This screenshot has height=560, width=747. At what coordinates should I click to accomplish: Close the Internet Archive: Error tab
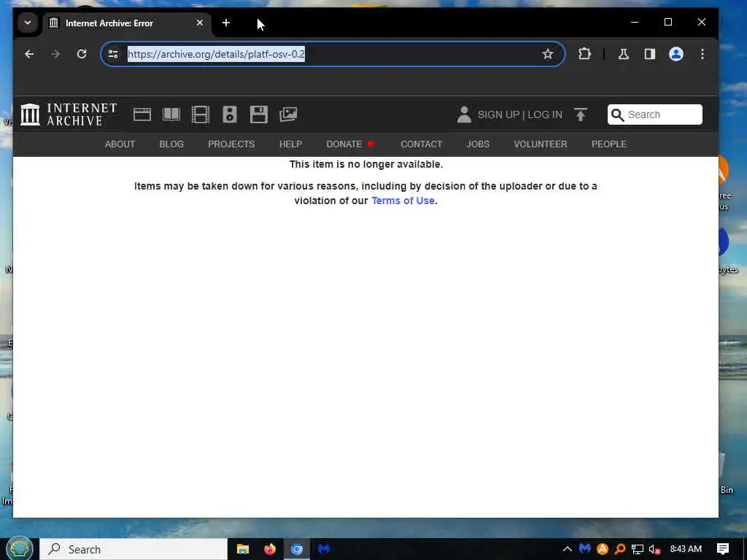[200, 23]
